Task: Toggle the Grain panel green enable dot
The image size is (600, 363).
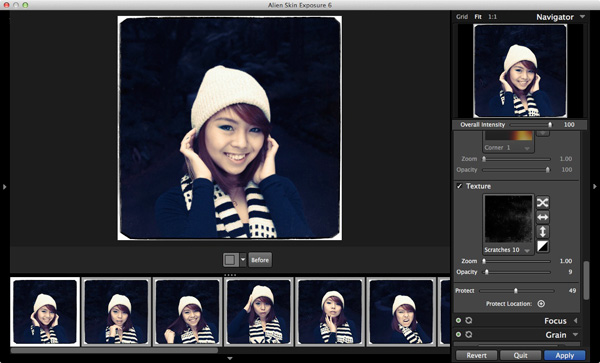Action: coord(458,334)
